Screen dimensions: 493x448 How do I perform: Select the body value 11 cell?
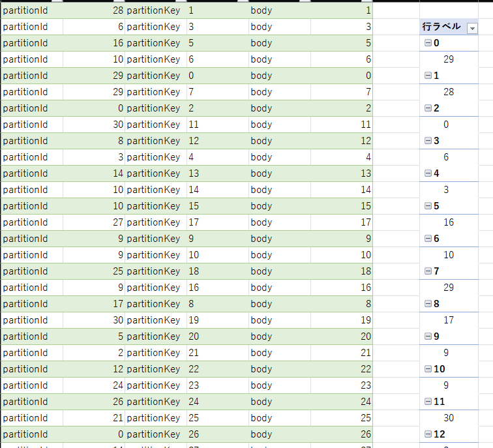[342, 125]
